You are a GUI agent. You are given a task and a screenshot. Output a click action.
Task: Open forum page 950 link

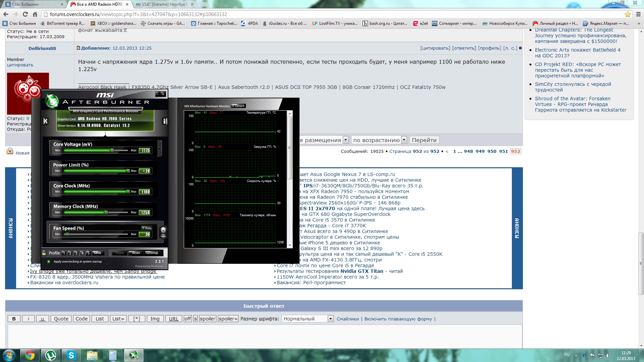click(x=492, y=152)
